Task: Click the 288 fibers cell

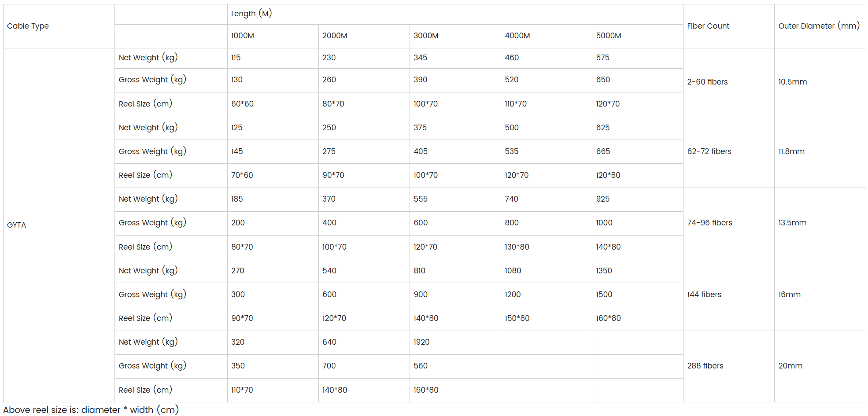Action: point(728,366)
